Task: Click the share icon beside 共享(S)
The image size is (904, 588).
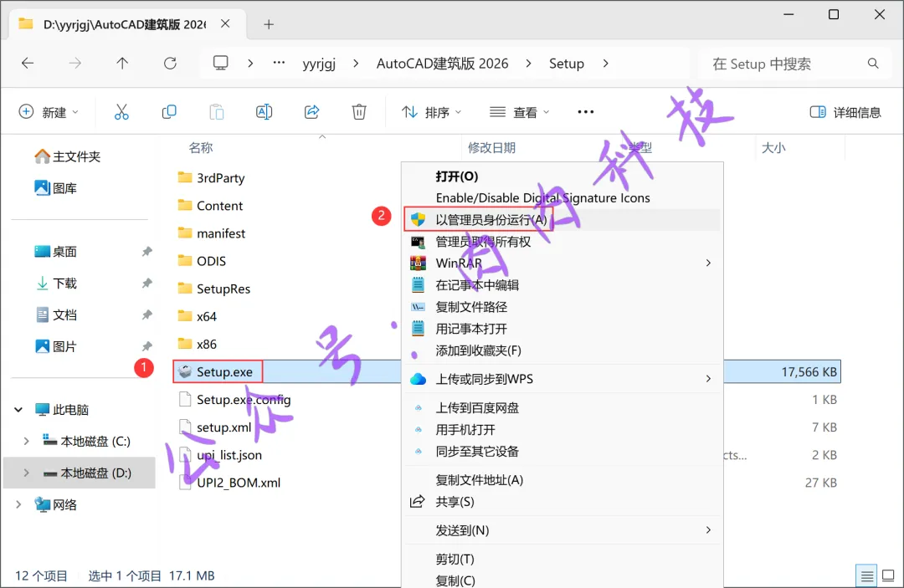Action: coord(418,502)
